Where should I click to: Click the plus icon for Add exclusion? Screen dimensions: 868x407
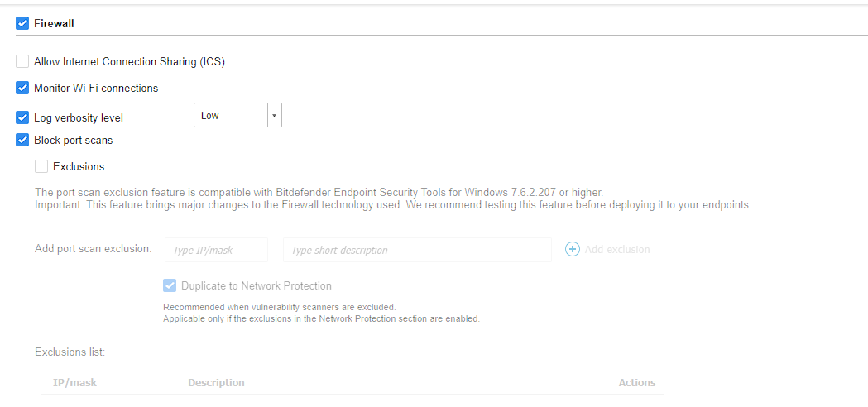click(573, 249)
